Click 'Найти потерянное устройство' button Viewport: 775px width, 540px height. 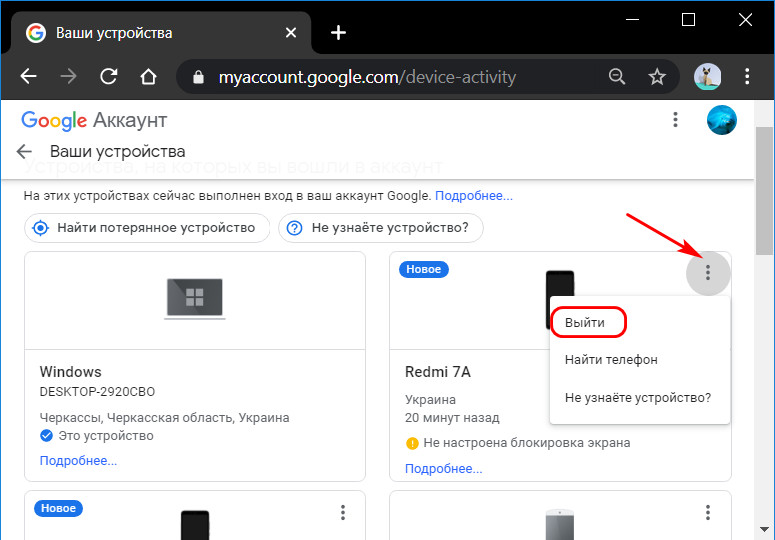[x=147, y=228]
